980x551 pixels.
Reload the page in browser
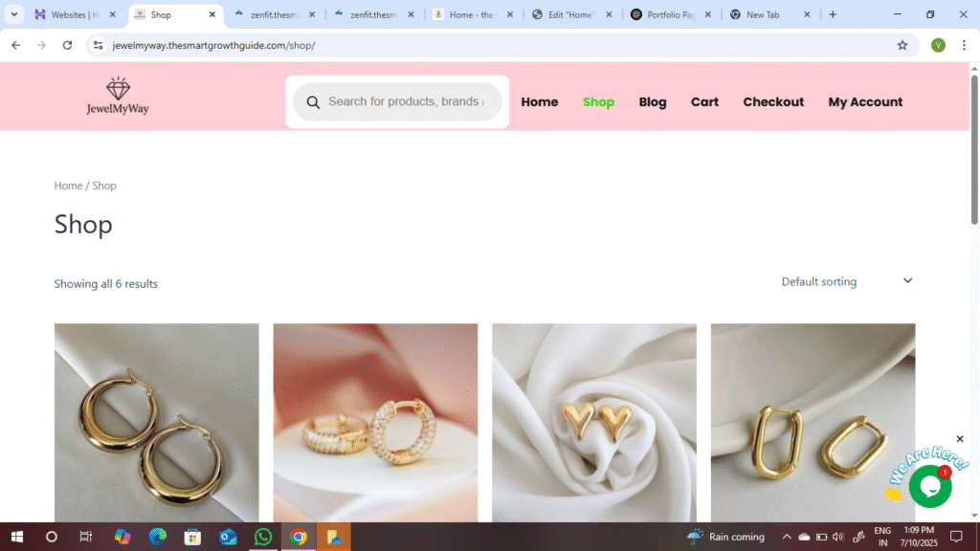click(x=67, y=45)
